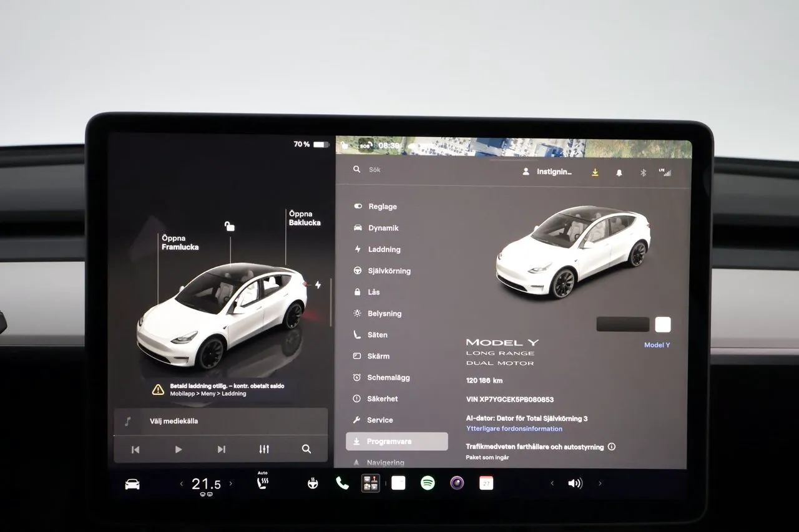Viewport: 799px width, 532px height.
Task: Tap the speaker volume icon
Action: pyautogui.click(x=575, y=483)
